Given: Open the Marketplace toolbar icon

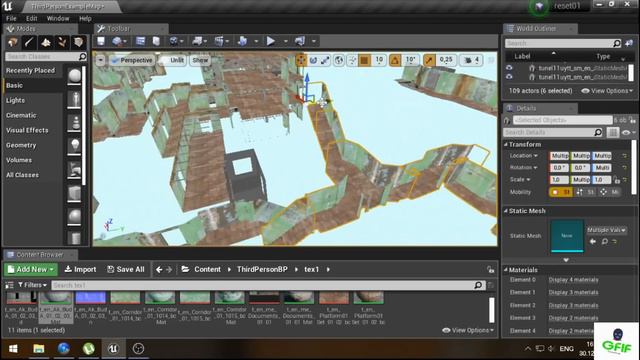Looking at the screenshot, I should pos(156,41).
